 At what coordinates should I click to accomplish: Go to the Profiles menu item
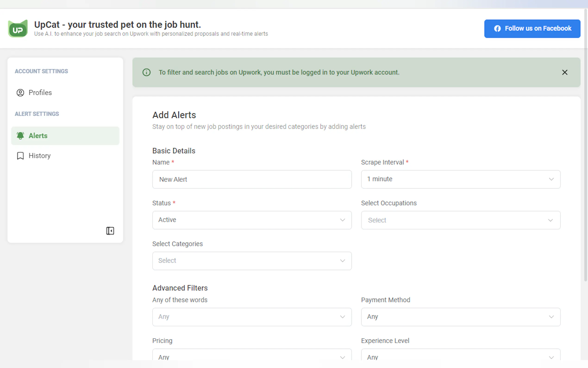[x=40, y=93]
